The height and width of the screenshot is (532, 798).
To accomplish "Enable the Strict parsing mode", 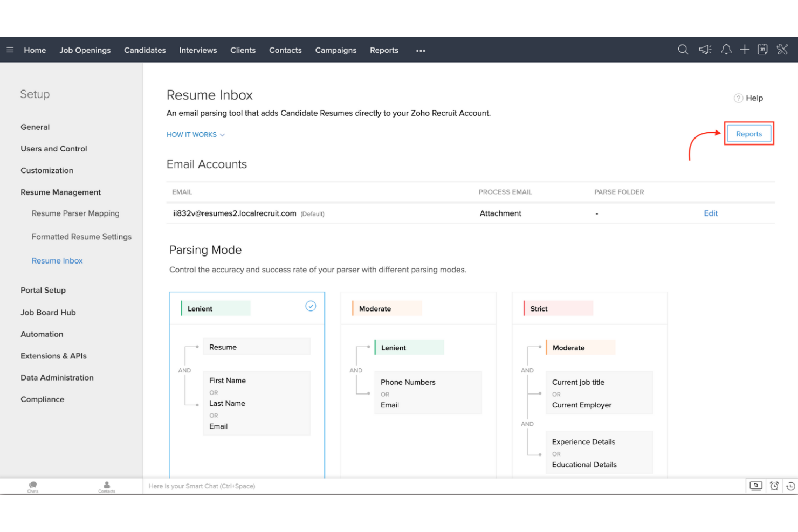I will point(589,308).
